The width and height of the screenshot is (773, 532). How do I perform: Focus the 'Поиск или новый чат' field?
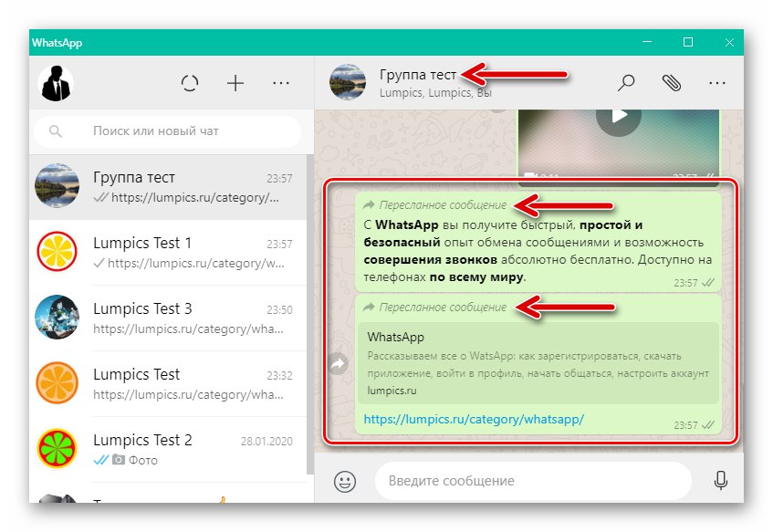coord(168,131)
